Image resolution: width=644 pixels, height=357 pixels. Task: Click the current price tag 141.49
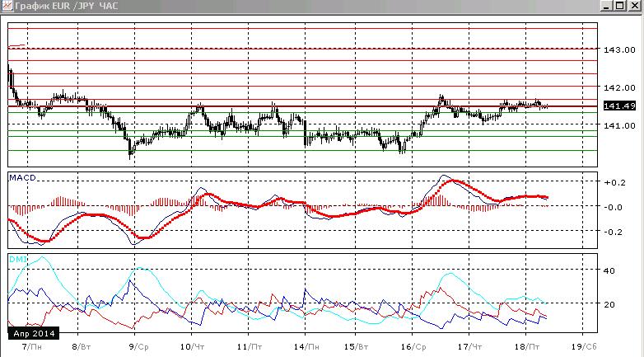619,106
